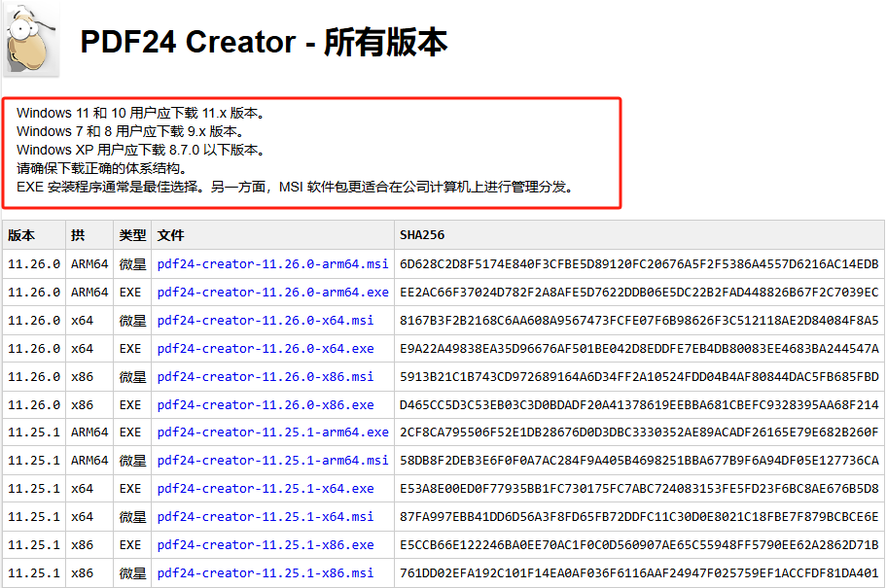Download pdf24-creator-11.26.0-arm64.exe

pyautogui.click(x=272, y=293)
